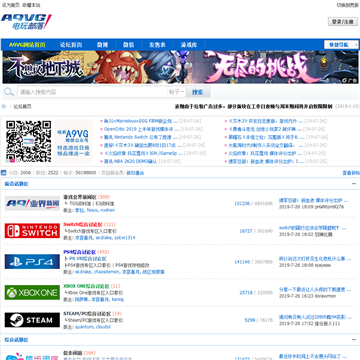Open the 帖子 search type dropdown
360x360 pixels.
pyautogui.click(x=176, y=92)
